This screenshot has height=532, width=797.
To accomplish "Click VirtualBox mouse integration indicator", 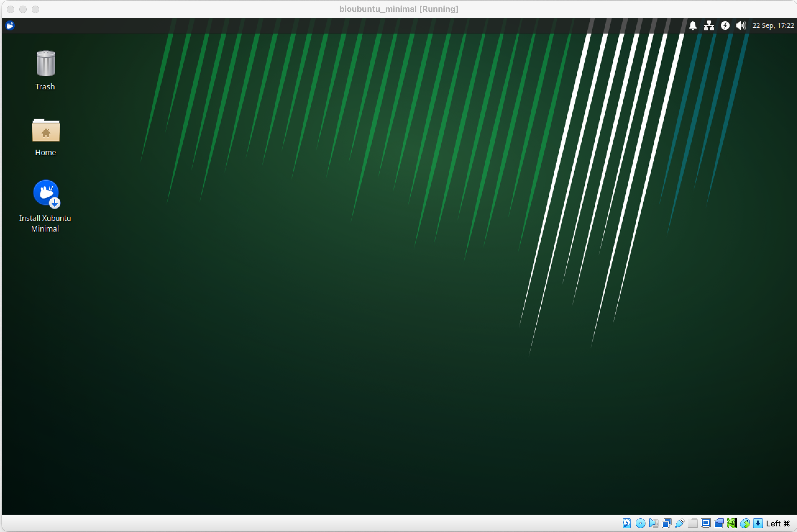I will pyautogui.click(x=745, y=523).
